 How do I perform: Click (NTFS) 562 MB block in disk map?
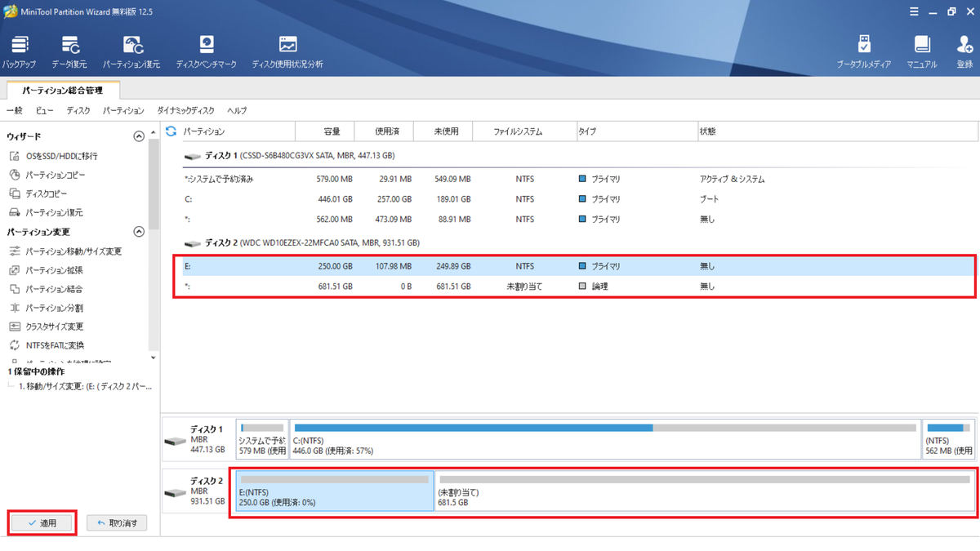click(948, 439)
